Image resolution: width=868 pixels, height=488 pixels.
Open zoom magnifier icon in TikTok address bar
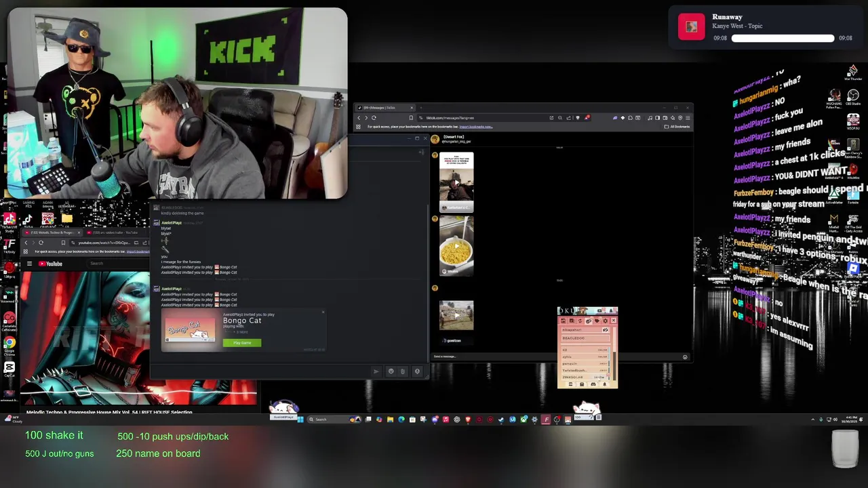click(560, 118)
